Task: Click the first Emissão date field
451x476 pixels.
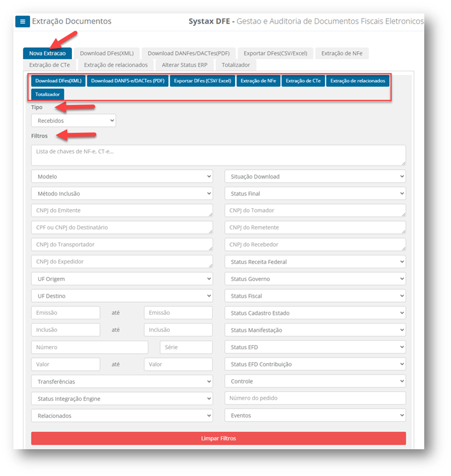Action: coord(66,313)
